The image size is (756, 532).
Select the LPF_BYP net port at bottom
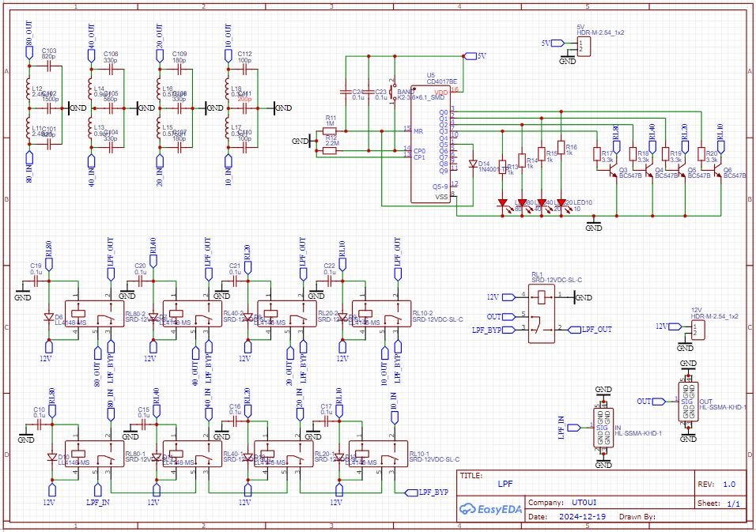[431, 492]
